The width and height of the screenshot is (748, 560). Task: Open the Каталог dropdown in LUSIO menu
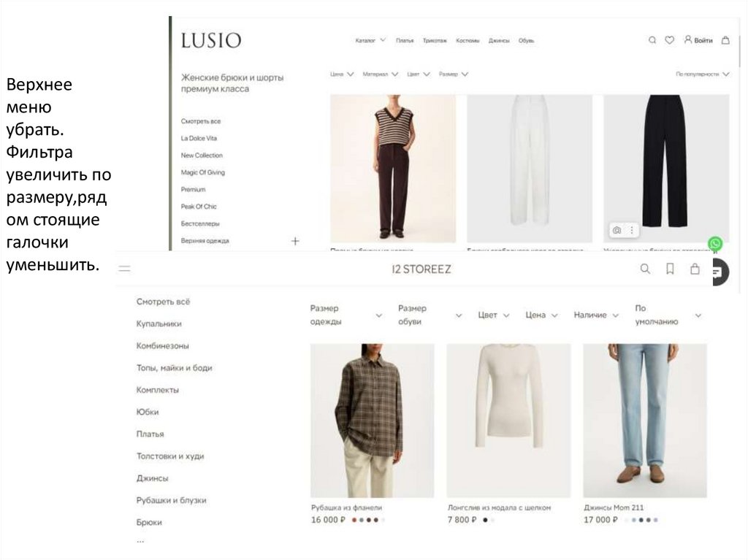click(x=370, y=41)
